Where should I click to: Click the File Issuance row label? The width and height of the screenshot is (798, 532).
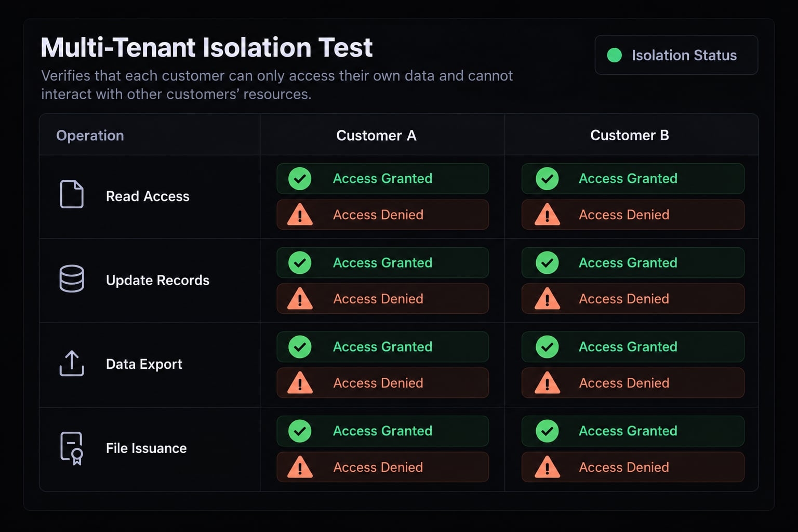click(146, 448)
